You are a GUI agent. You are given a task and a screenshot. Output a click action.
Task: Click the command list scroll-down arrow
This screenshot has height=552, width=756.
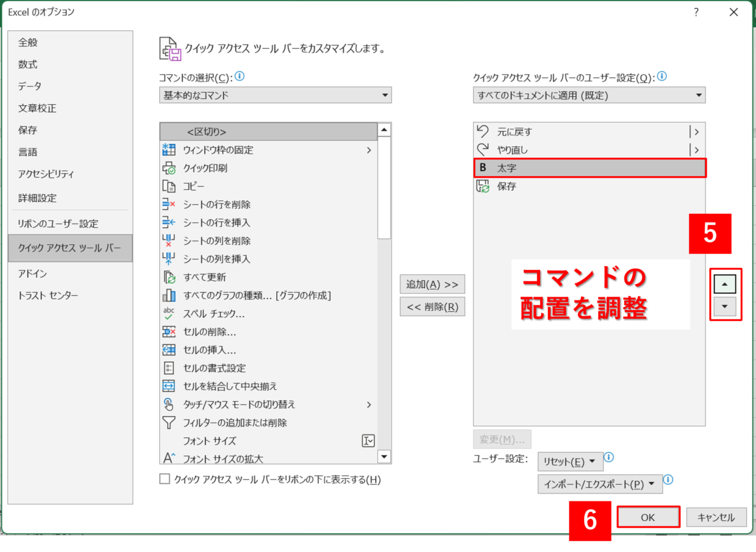(x=384, y=456)
